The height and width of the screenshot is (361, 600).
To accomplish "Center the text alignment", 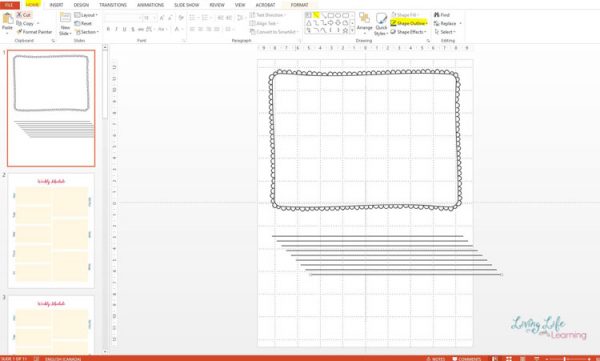I will [x=201, y=29].
